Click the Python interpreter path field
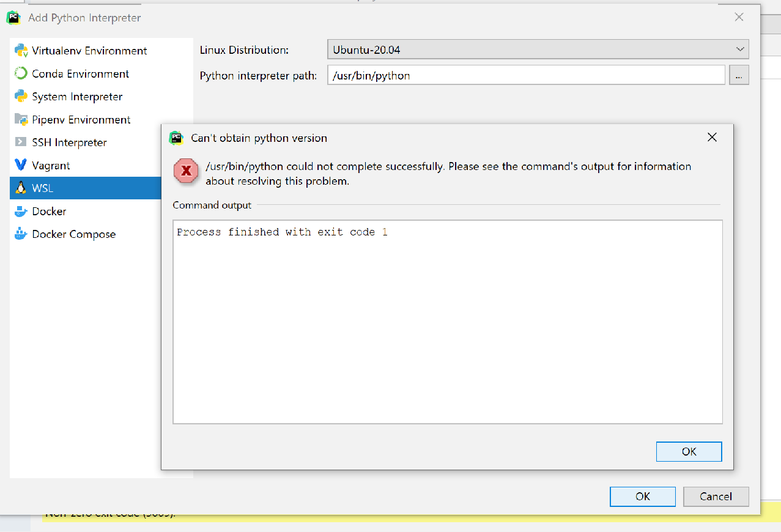This screenshot has width=781, height=532. click(527, 76)
